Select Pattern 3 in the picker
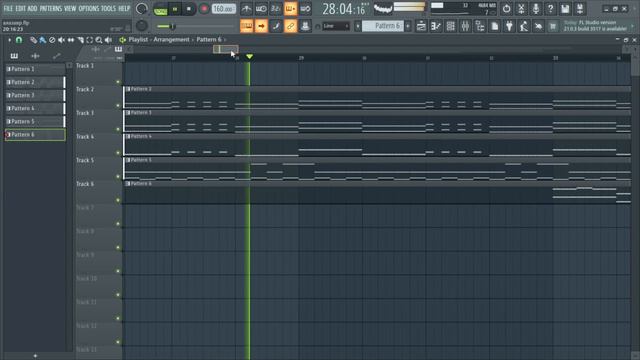 (35, 95)
